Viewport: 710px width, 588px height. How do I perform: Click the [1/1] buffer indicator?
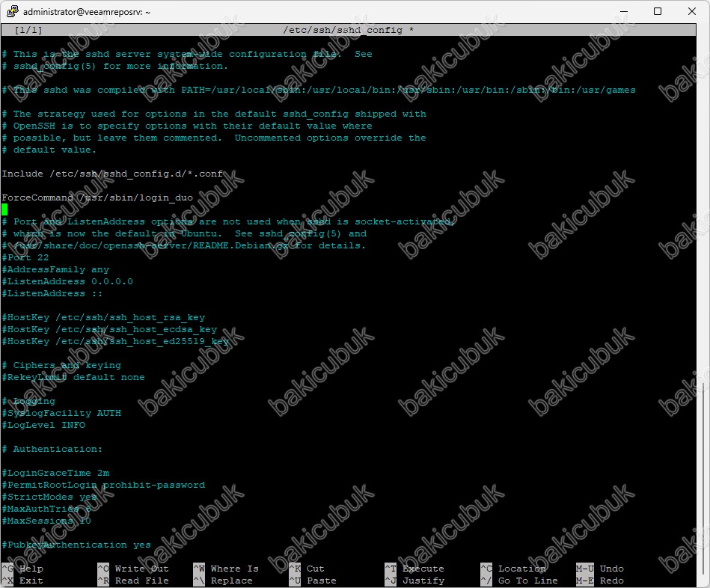pos(28,30)
